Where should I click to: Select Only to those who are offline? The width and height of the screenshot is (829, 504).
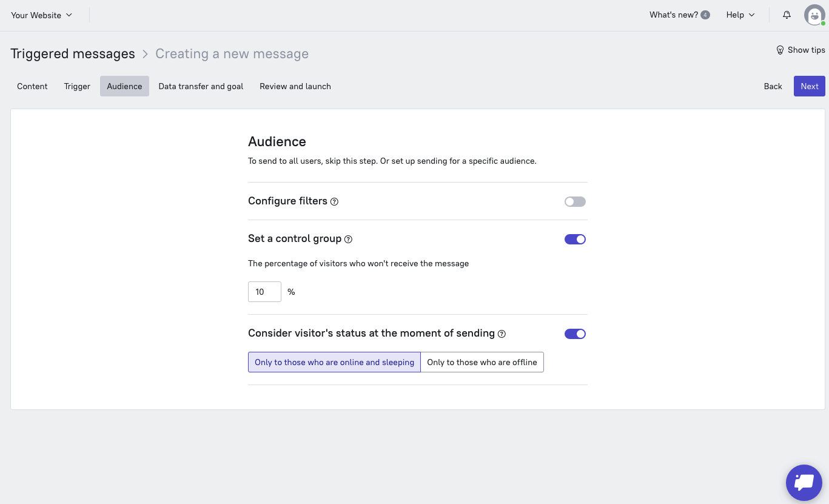pyautogui.click(x=482, y=362)
